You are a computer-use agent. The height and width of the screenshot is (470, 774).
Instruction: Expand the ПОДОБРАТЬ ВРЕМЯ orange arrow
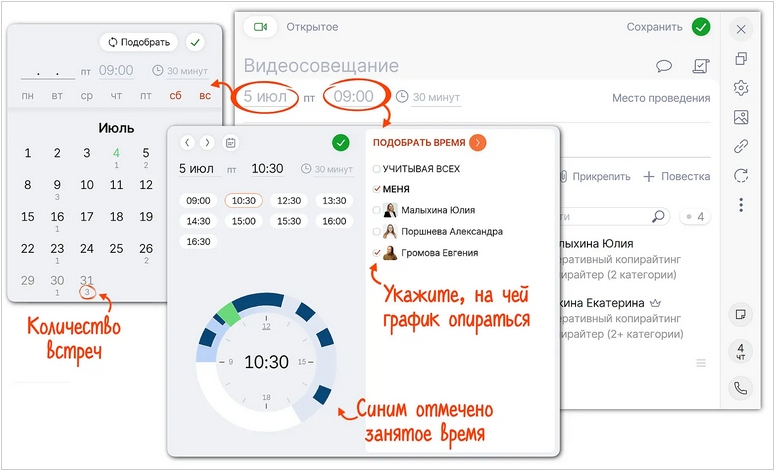tap(478, 143)
